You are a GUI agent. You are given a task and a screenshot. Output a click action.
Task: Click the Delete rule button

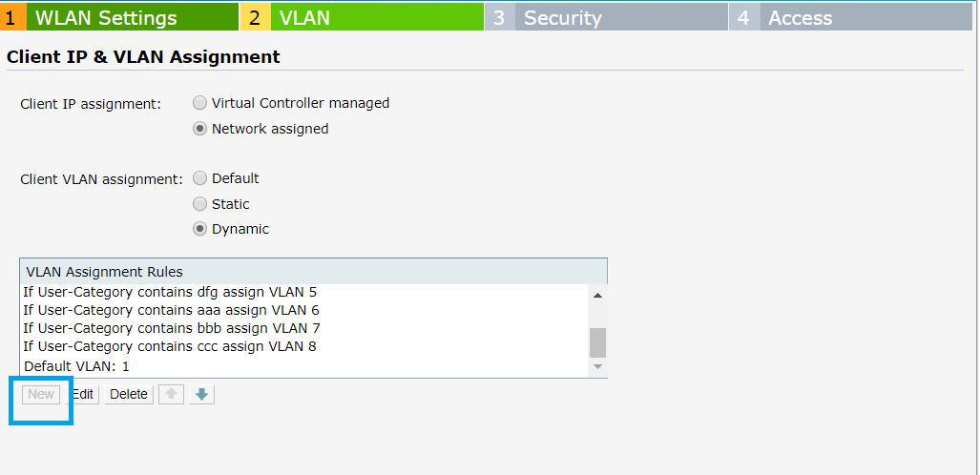tap(129, 394)
